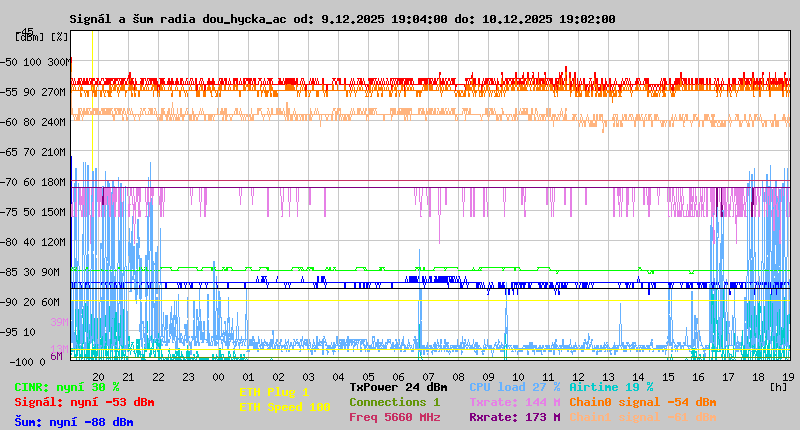Click the '-65 70 210M' y-axis label
The image size is (800, 430).
pos(33,153)
